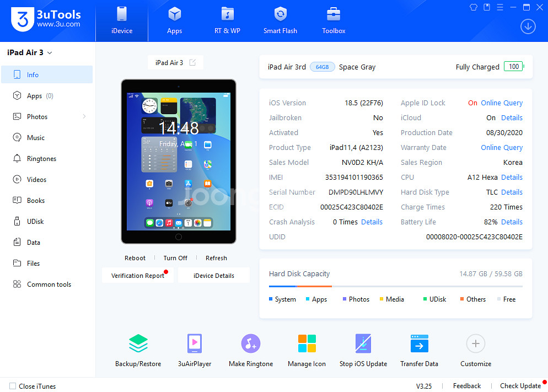548x392 pixels.
Task: Open Stop iOS Update tool
Action: coord(363,350)
